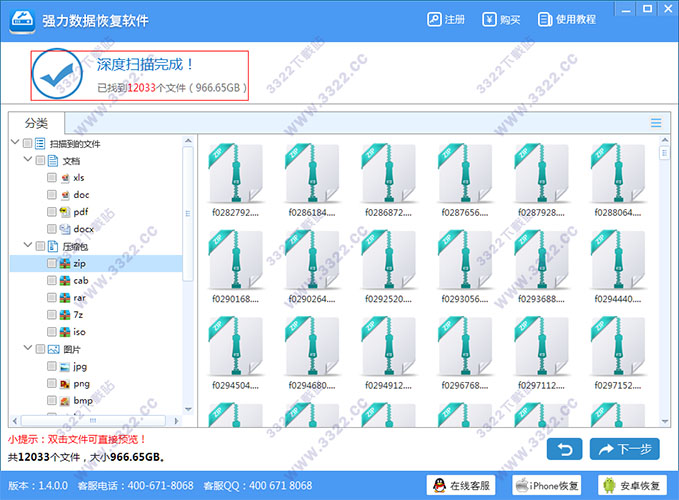Select the png row in tree
The width and height of the screenshot is (679, 500).
tap(96, 384)
